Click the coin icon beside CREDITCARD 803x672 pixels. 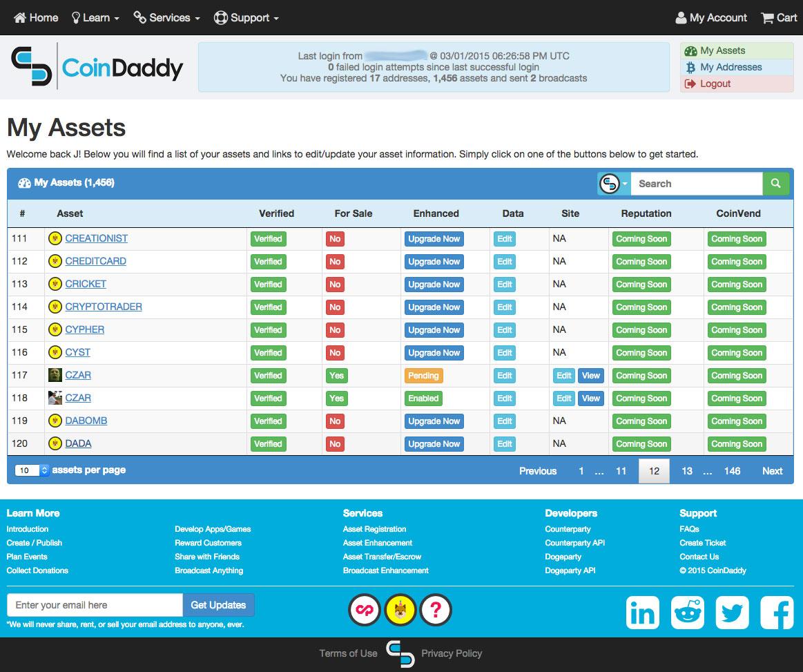55,261
